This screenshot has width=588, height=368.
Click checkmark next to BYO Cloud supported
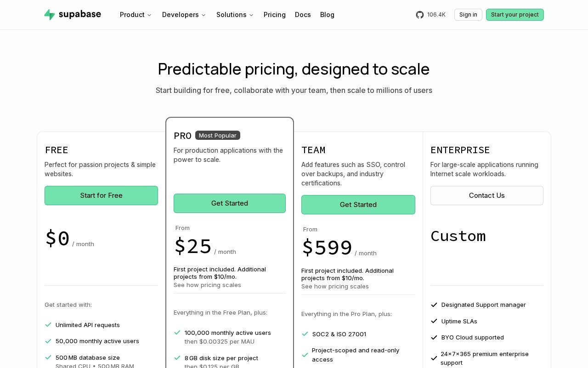coord(434,337)
